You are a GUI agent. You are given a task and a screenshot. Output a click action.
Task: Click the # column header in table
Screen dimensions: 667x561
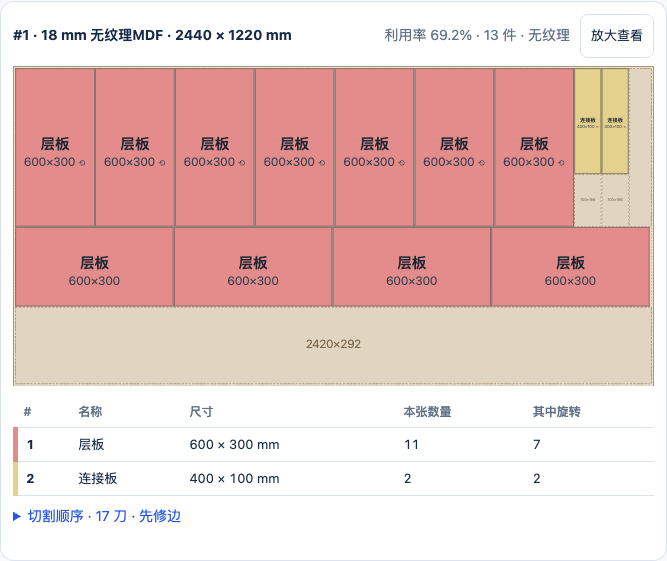[x=27, y=412]
